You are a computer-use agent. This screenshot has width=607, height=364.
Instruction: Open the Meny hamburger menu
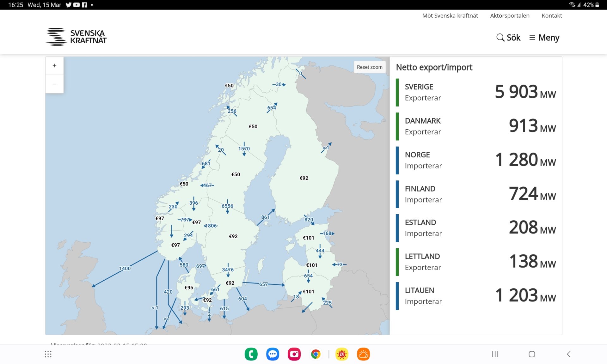click(544, 38)
